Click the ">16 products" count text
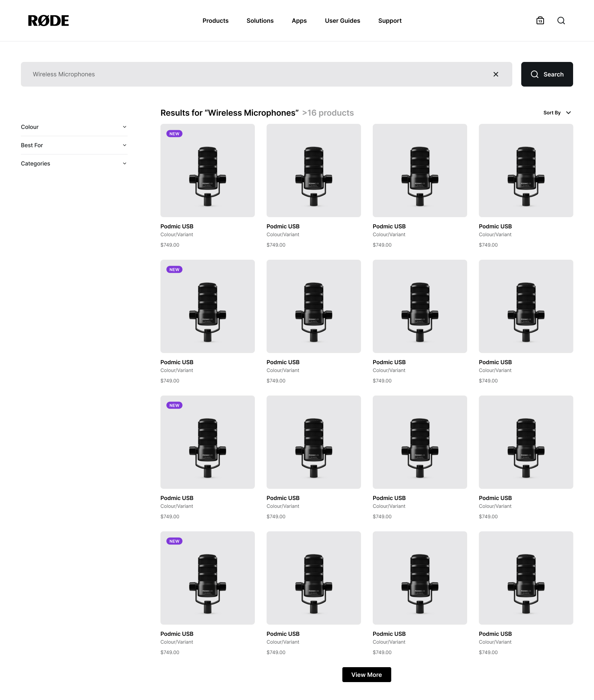This screenshot has width=594, height=700. pyautogui.click(x=328, y=113)
